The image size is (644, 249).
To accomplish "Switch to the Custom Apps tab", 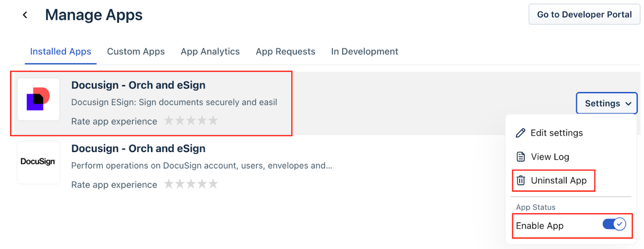I will click(x=136, y=51).
